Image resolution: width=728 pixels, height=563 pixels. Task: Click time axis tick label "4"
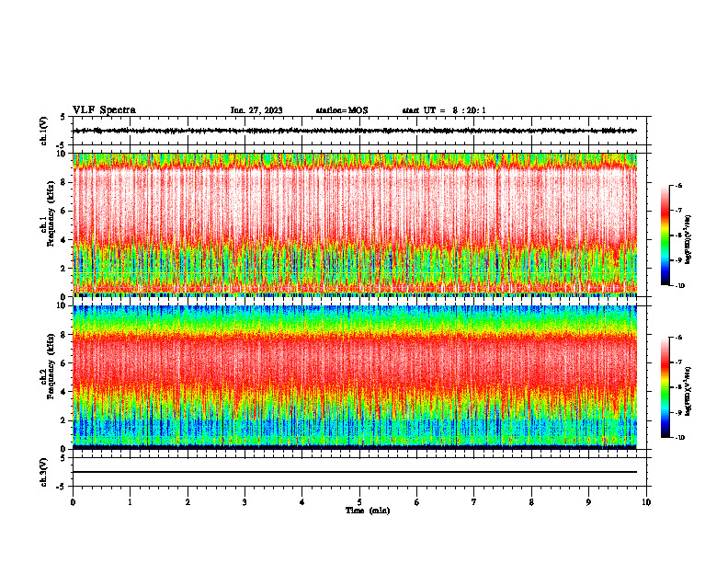[302, 502]
